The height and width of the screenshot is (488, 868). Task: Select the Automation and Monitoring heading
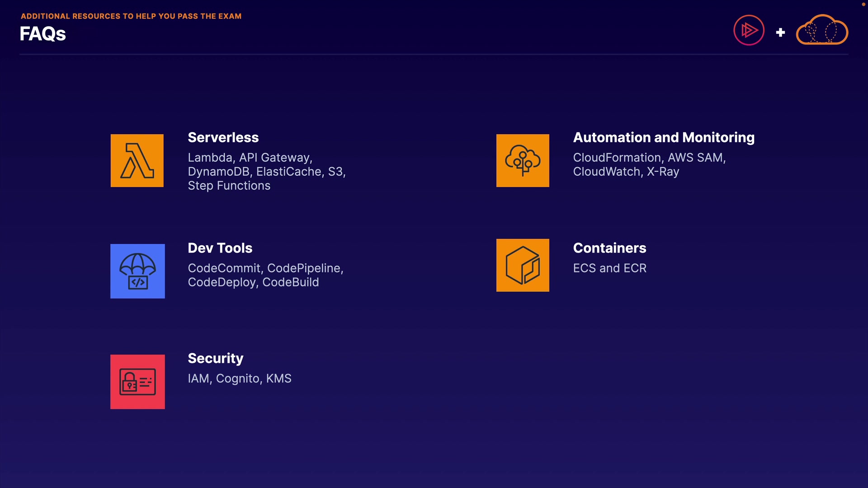[x=664, y=137]
